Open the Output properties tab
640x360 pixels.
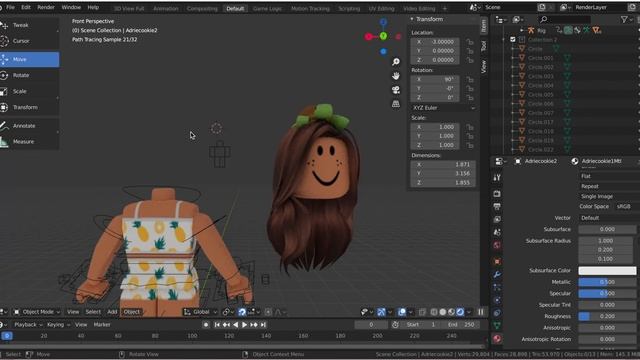[497, 207]
